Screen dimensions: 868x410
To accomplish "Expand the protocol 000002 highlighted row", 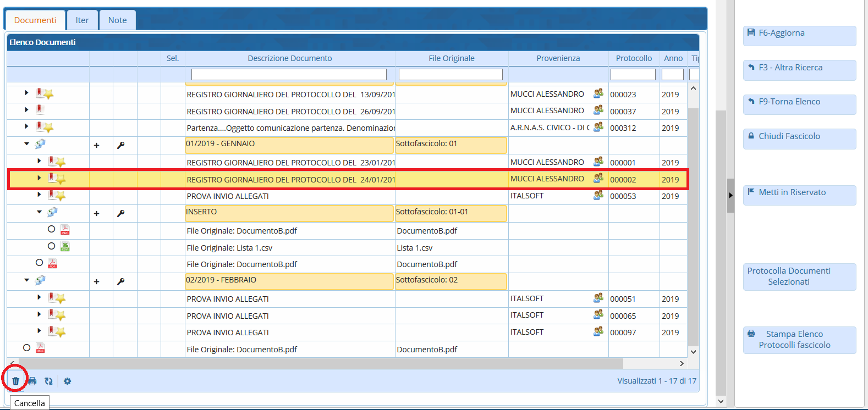I will (x=39, y=178).
